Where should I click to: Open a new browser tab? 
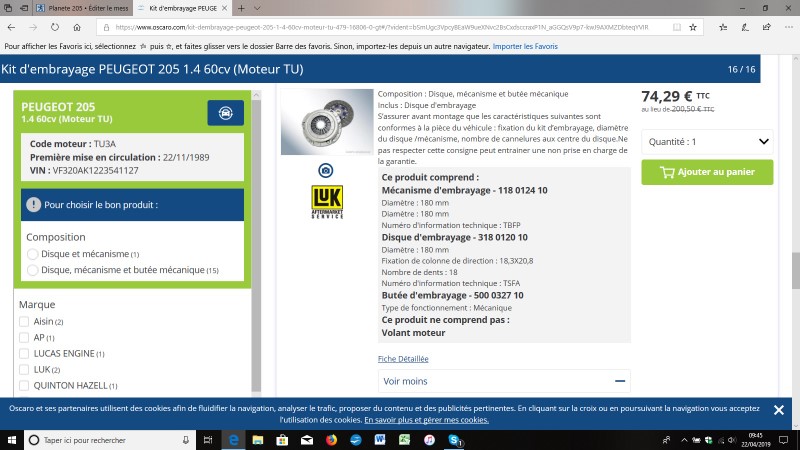pyautogui.click(x=241, y=8)
